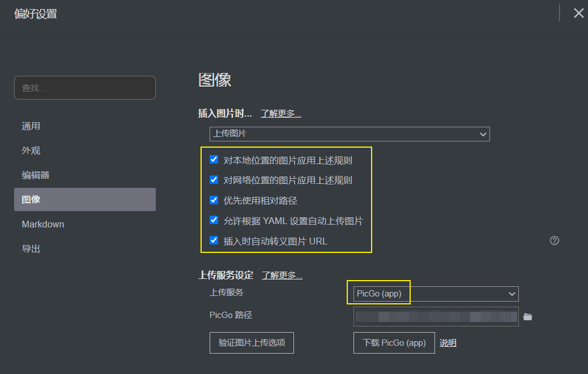Click the 验证图片上传选项 button
The image size is (588, 374).
click(252, 343)
